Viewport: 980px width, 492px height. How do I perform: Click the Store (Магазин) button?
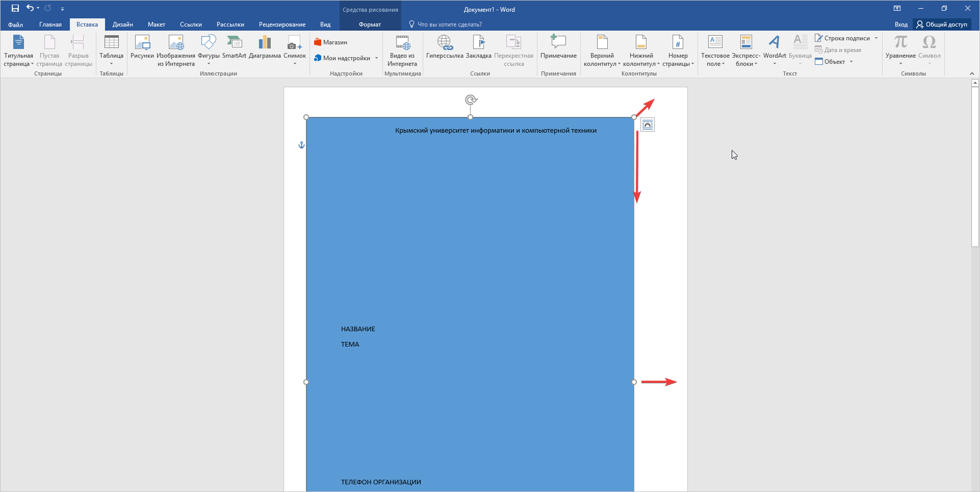point(331,42)
